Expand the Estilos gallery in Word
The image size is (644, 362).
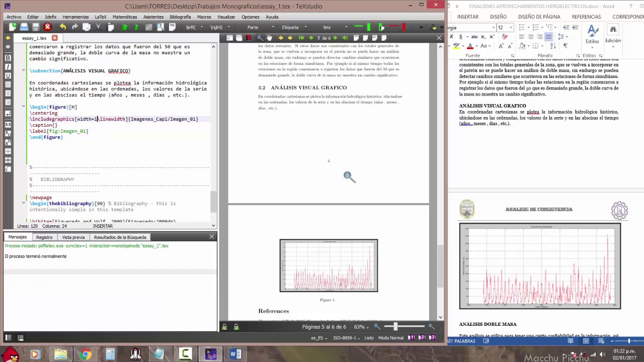(x=592, y=37)
